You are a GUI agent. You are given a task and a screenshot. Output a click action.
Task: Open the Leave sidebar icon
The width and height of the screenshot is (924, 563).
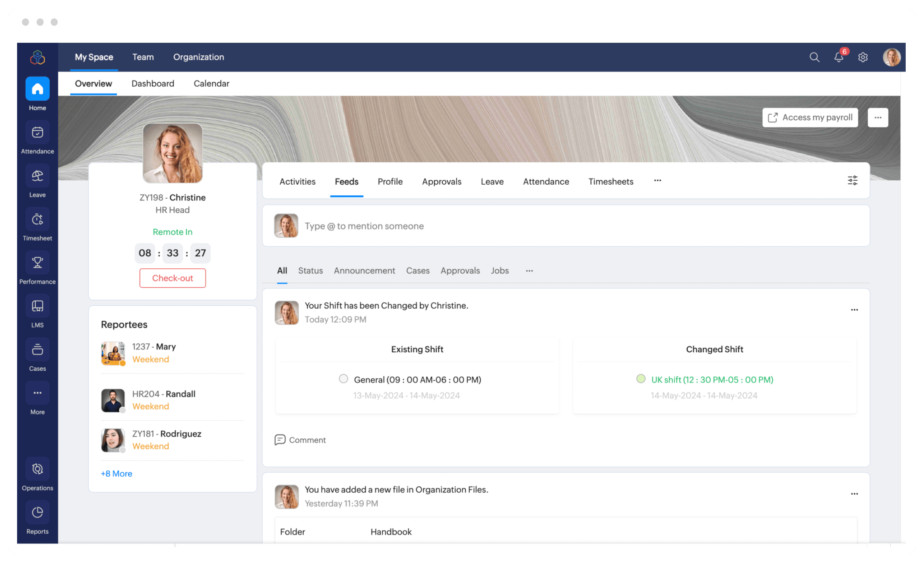[37, 176]
